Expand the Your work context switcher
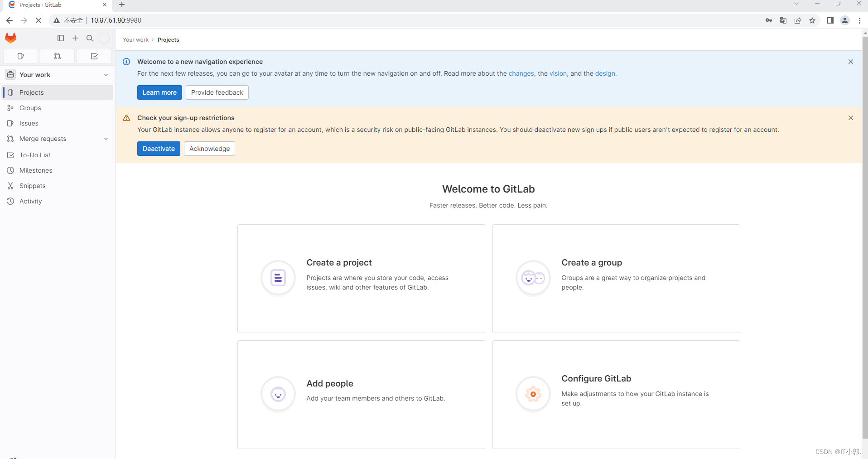 [58, 75]
